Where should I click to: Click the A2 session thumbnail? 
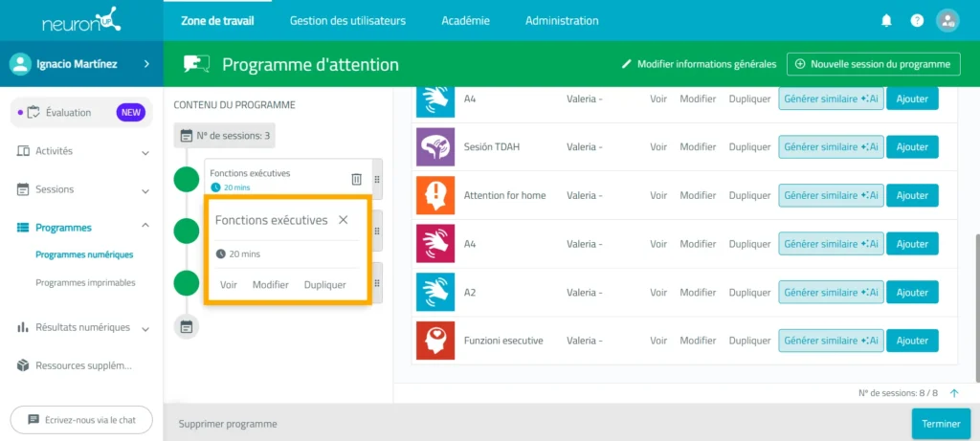[435, 293]
